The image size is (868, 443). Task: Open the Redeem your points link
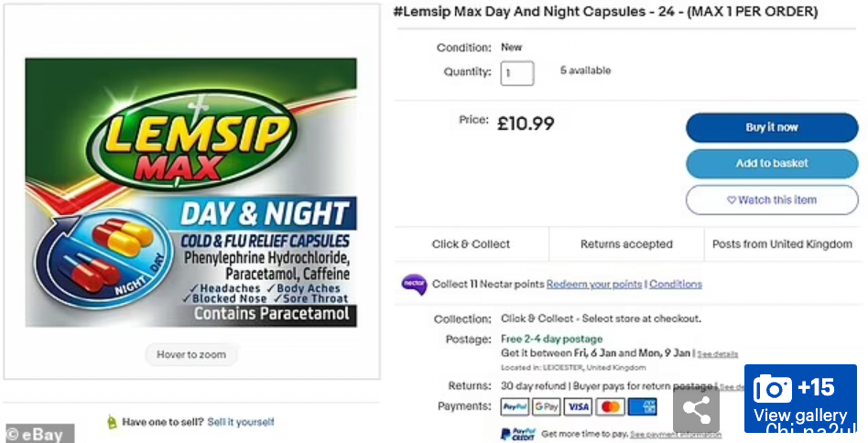click(x=594, y=285)
